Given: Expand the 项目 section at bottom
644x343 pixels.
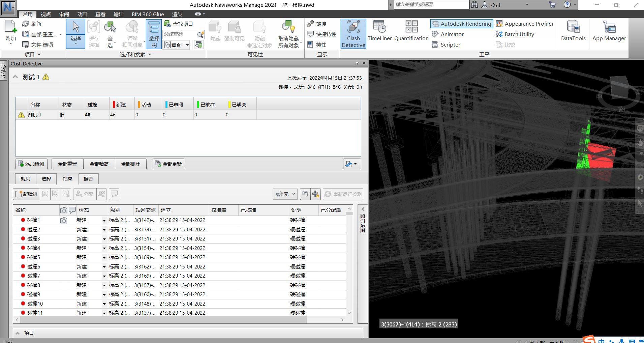Looking at the screenshot, I should tap(18, 333).
